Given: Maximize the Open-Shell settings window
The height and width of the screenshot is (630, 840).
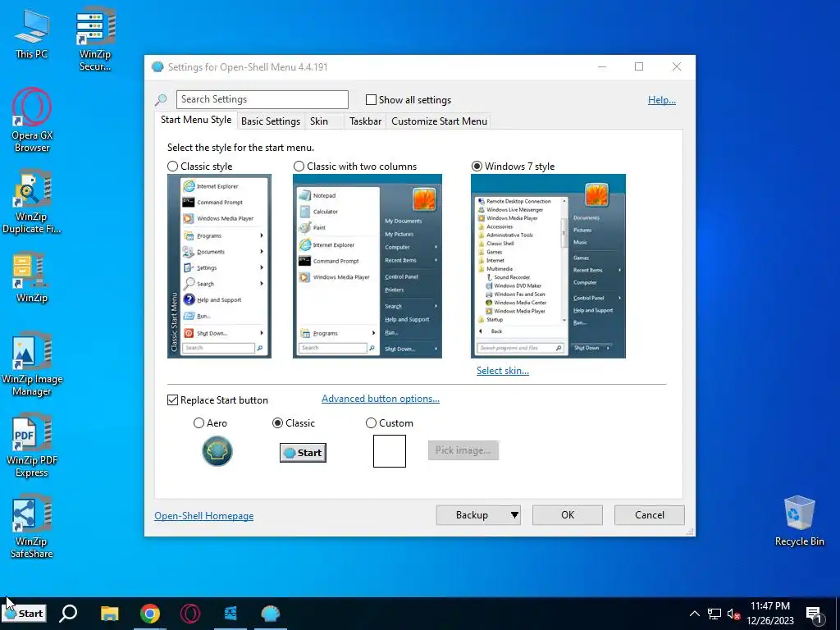Looking at the screenshot, I should [639, 66].
